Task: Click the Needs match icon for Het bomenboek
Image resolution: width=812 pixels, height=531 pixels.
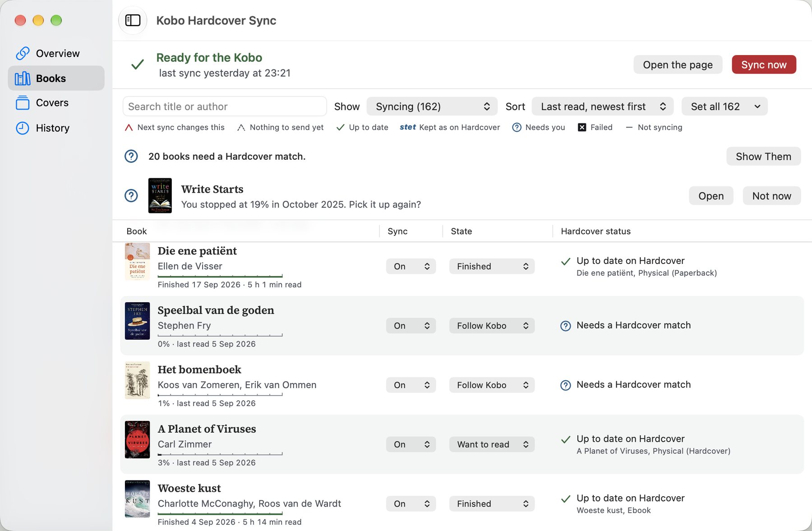Action: [x=565, y=385]
